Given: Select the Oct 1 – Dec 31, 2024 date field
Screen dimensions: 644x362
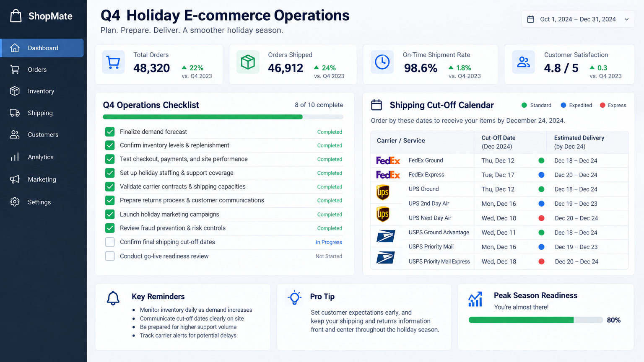Looking at the screenshot, I should click(x=578, y=19).
